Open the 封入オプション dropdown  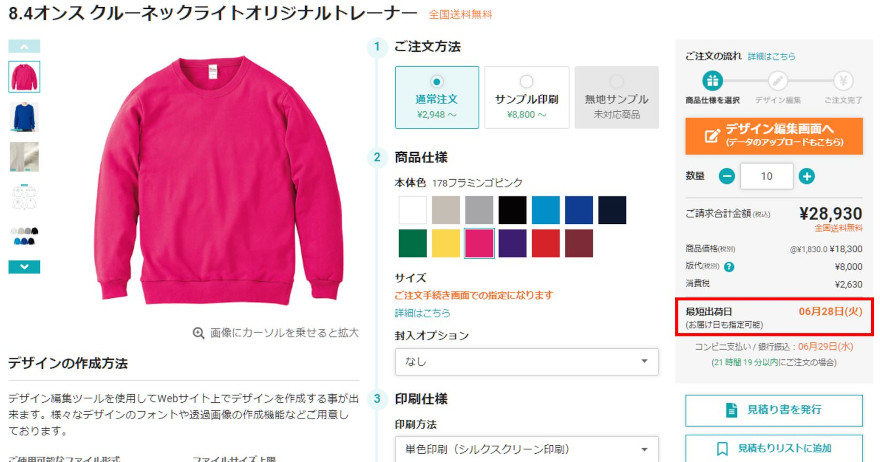tap(526, 362)
